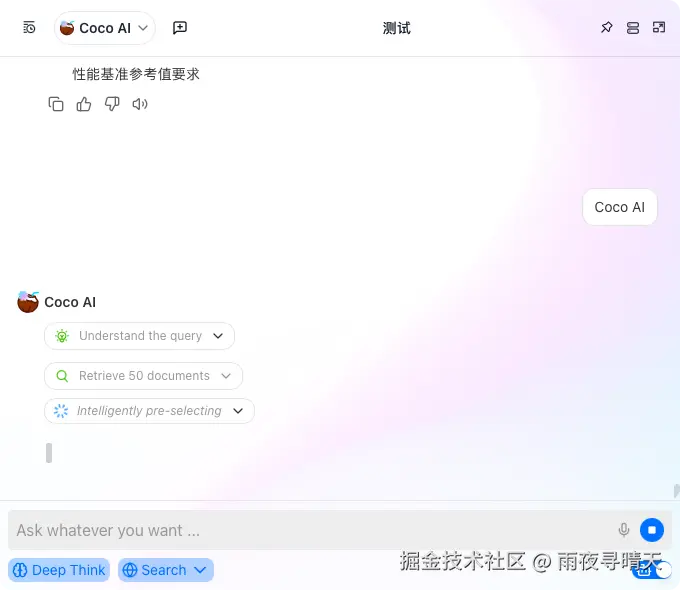
Task: Open the Search sources dropdown chevron
Action: 200,570
